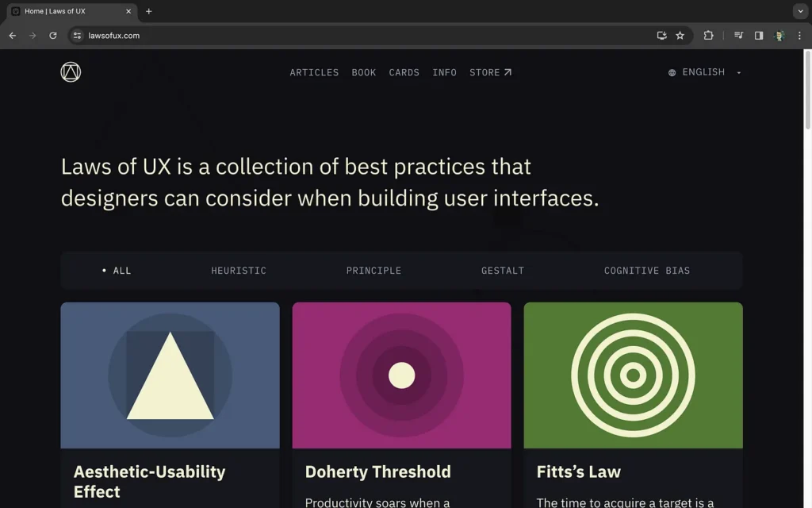This screenshot has width=812, height=508.
Task: View site information icon in address bar
Action: [x=77, y=36]
